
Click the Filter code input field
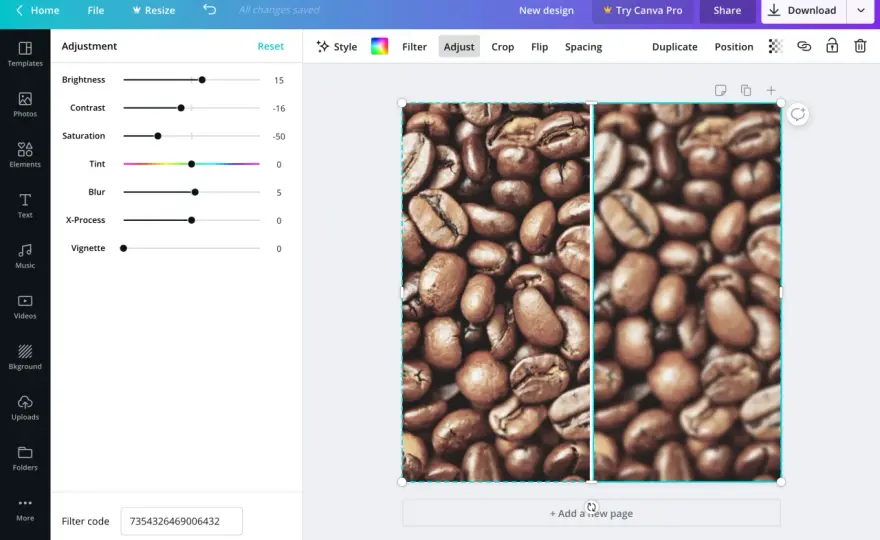tap(181, 521)
